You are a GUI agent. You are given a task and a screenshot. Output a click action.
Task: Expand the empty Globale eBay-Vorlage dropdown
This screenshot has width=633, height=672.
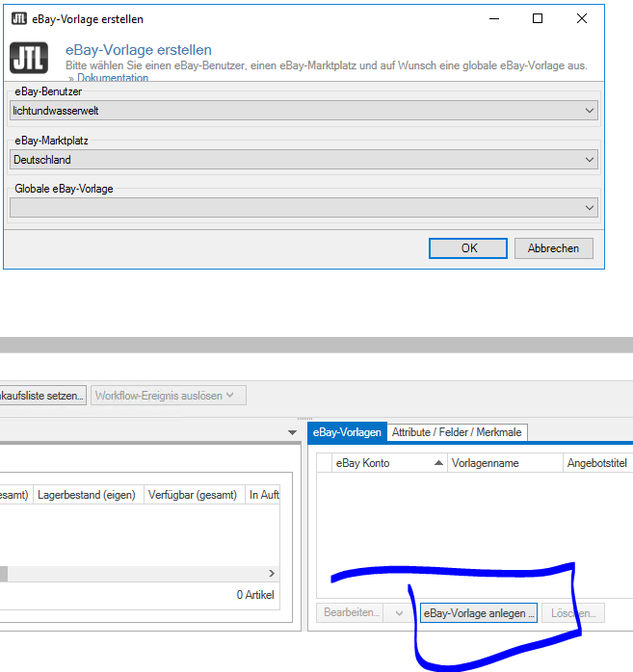(x=303, y=207)
